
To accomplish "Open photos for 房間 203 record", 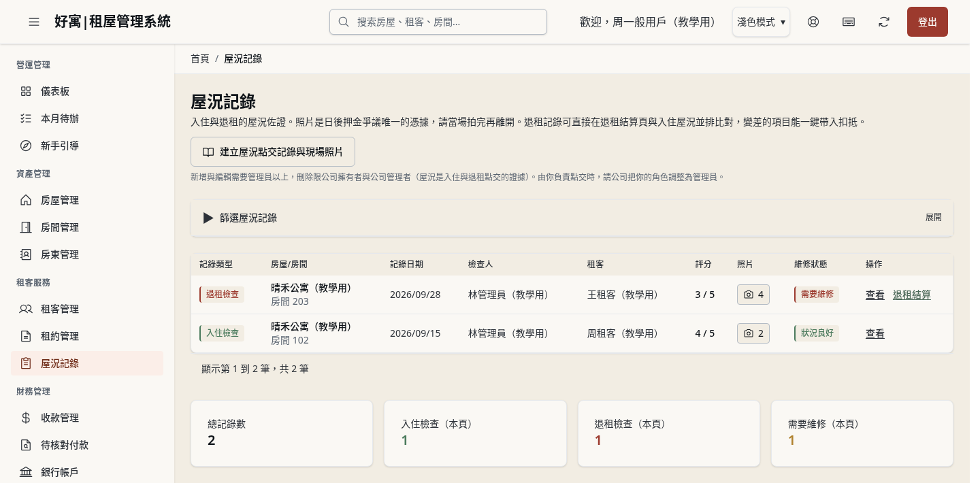I will pos(753,295).
